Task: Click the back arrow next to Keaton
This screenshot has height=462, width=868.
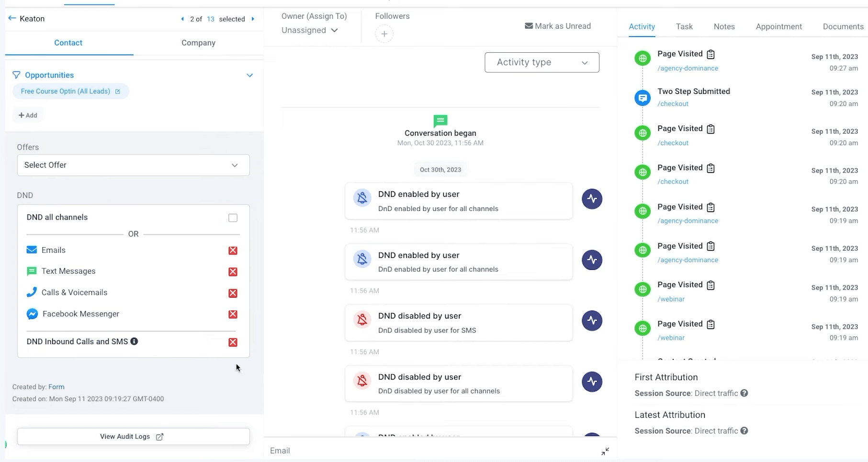Action: [x=12, y=18]
